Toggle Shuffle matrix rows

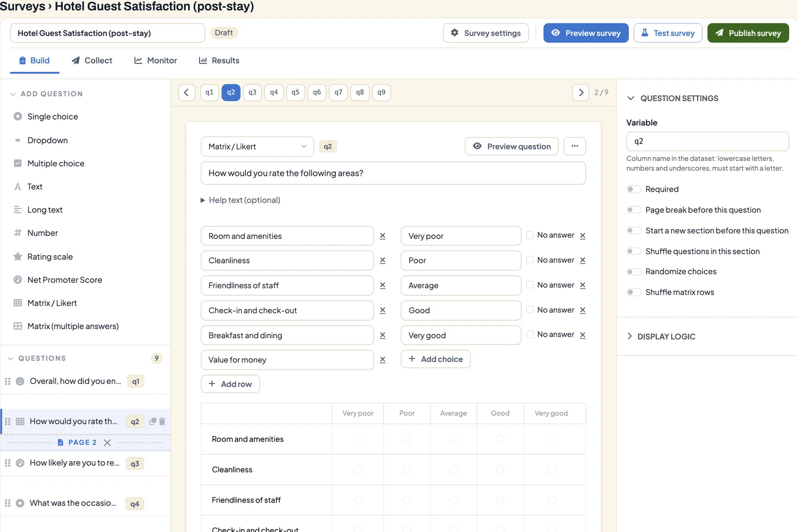pos(634,292)
